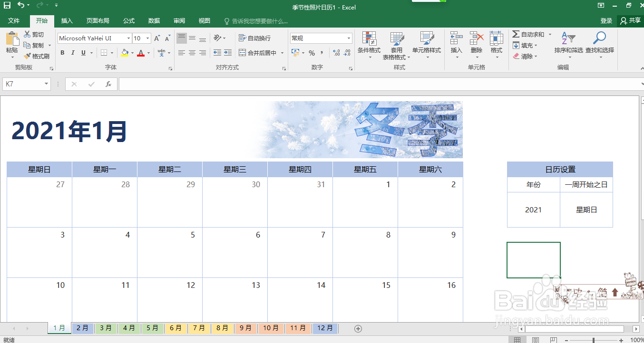Viewport: 644px width, 343px height.
Task: Toggle italic formatting
Action: tap(72, 53)
